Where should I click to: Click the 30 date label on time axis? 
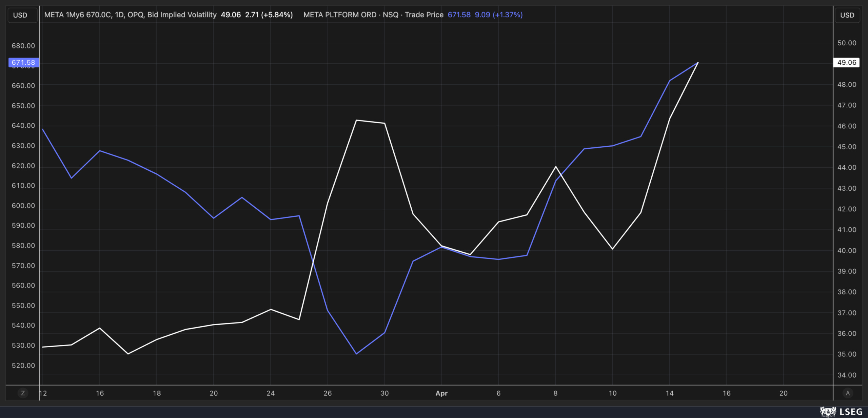click(x=384, y=393)
